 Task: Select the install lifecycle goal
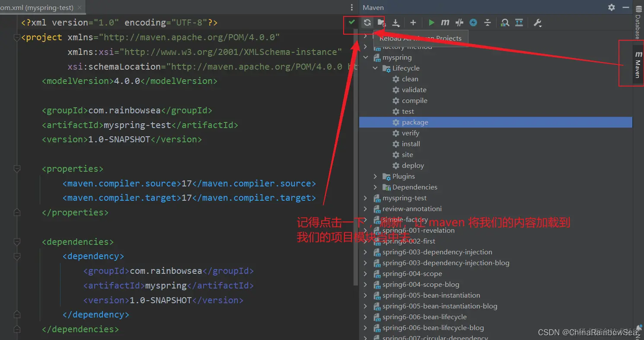(x=411, y=144)
